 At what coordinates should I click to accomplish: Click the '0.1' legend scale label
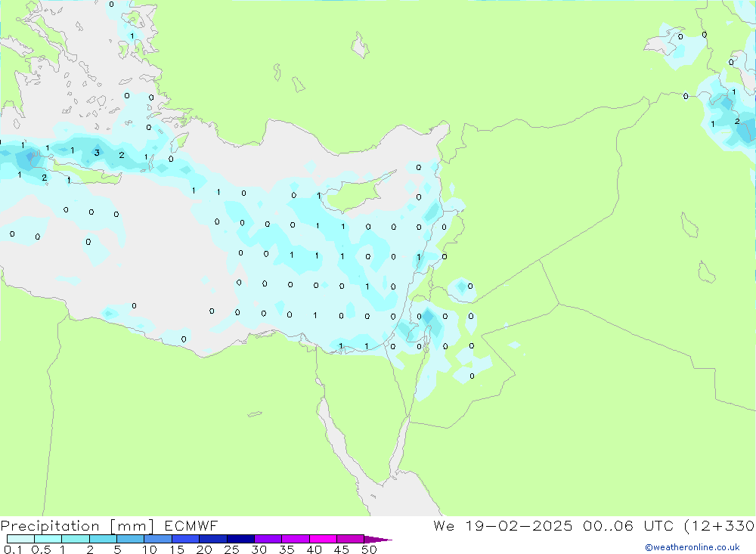tap(13, 549)
